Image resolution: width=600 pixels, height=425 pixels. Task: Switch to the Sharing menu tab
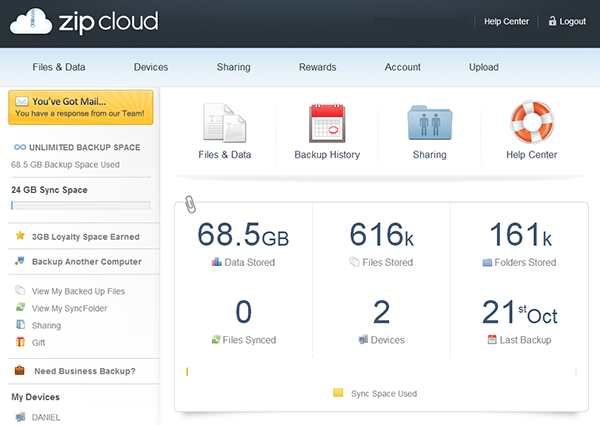[233, 67]
